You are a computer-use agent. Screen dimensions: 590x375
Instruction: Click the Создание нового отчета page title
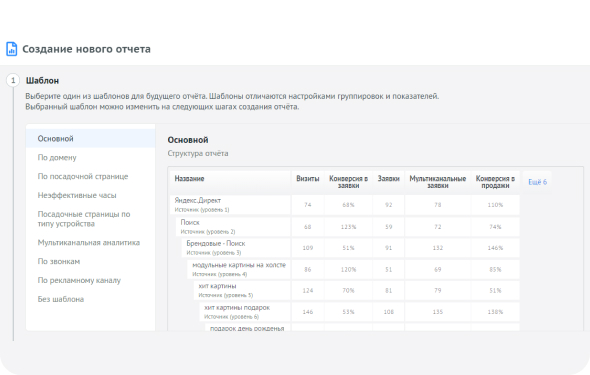pyautogui.click(x=86, y=49)
